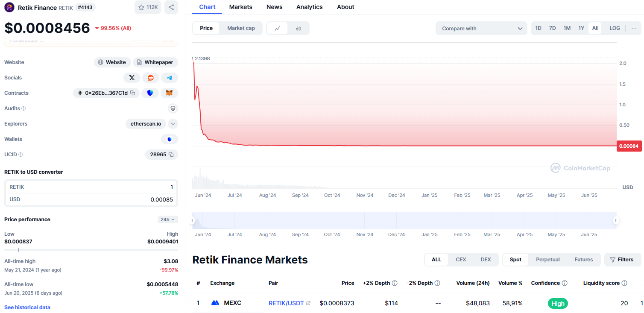
Task: Open external link beside RETIK/USDT
Action: 308,303
